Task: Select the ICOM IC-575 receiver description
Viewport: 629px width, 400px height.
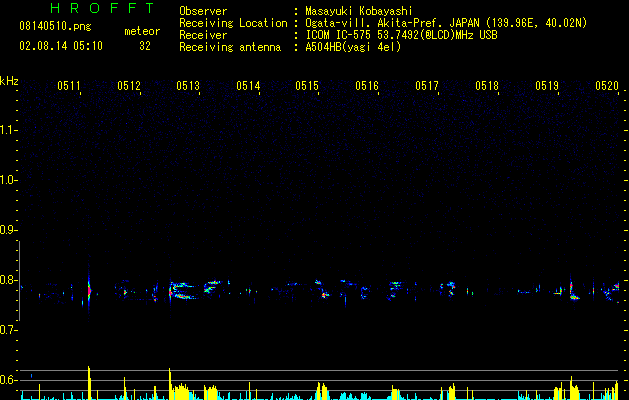Action: 401,35
